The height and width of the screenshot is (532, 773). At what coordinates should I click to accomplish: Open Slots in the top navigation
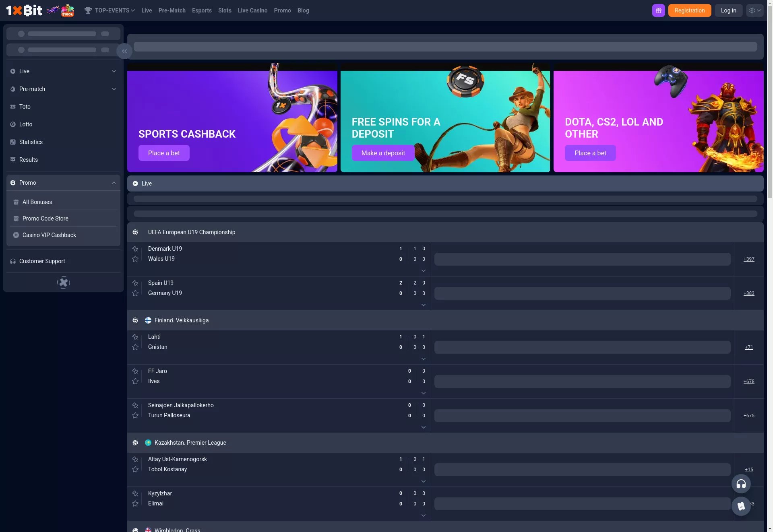225,10
